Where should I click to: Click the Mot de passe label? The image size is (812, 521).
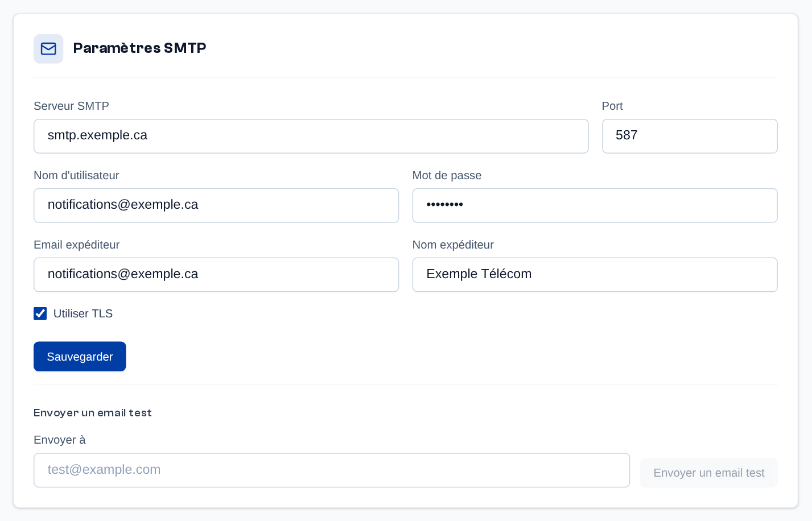tap(447, 176)
